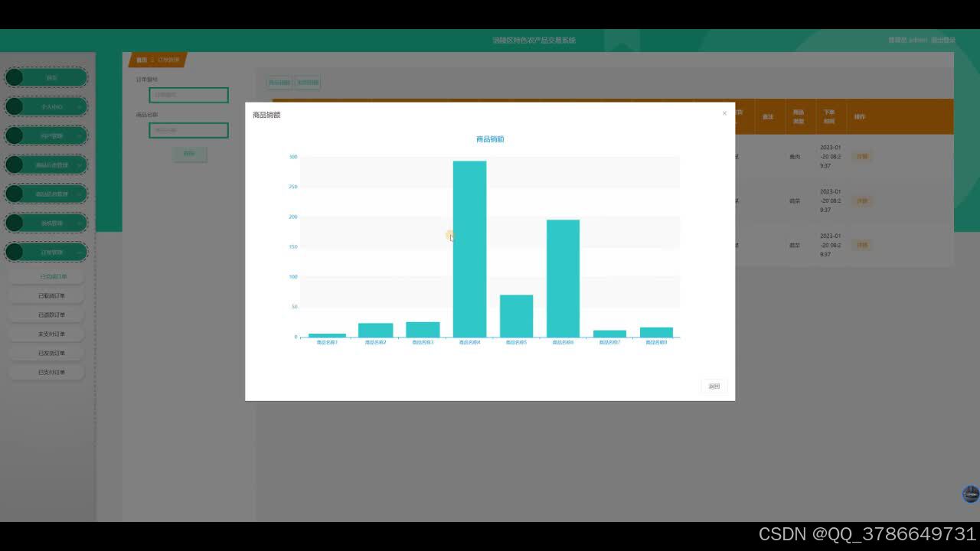Expand 系统管理 in the sidebar
Screen dimensions: 980x551
[x=47, y=223]
